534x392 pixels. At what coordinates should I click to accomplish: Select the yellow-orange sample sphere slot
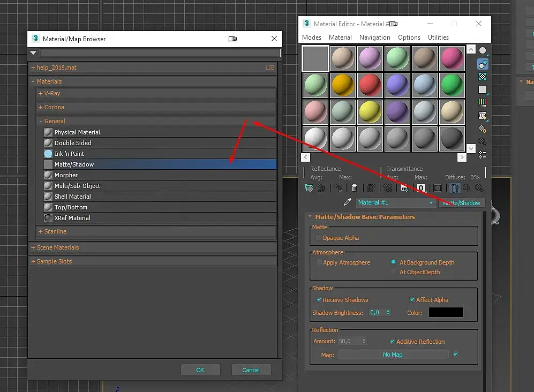pyautogui.click(x=343, y=85)
